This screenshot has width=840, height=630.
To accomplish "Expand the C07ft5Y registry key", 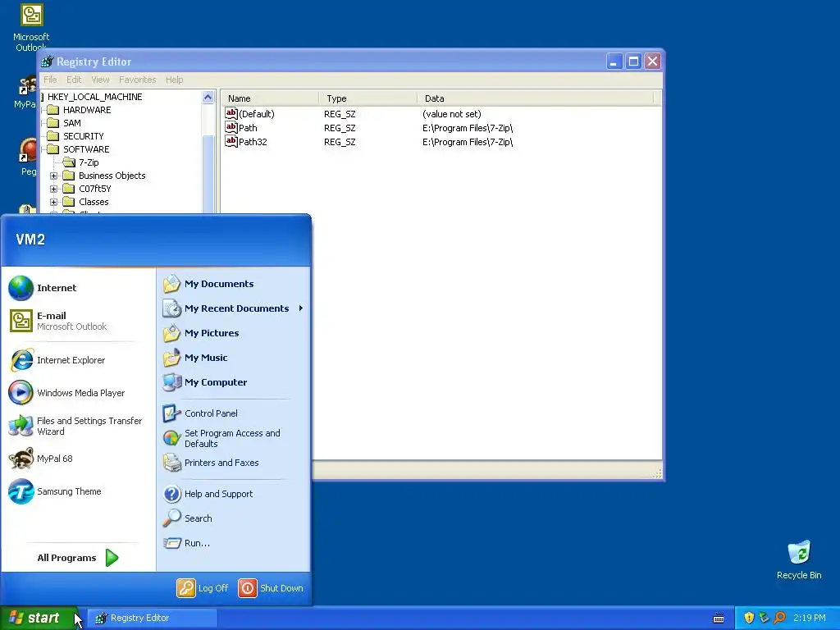I will pos(53,189).
